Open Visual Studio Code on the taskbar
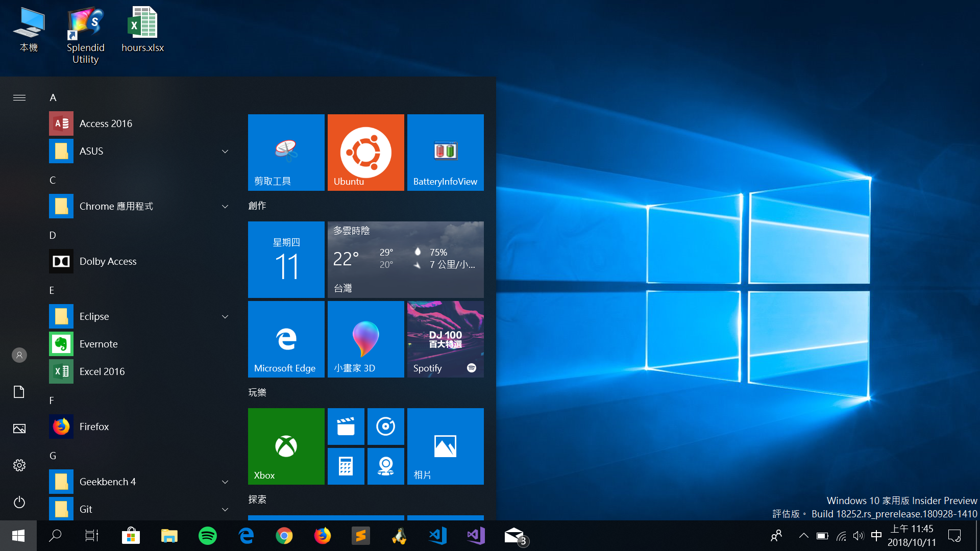 click(437, 536)
